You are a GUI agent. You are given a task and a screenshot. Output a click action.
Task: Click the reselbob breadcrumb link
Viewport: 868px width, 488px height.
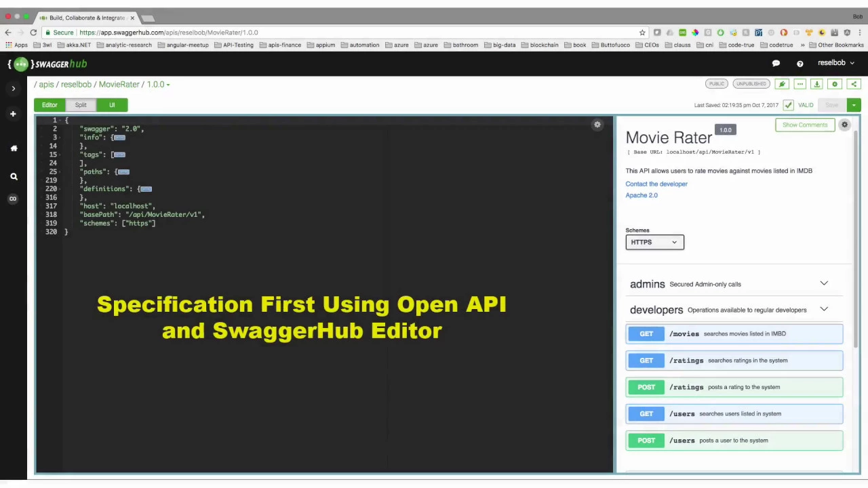click(76, 85)
